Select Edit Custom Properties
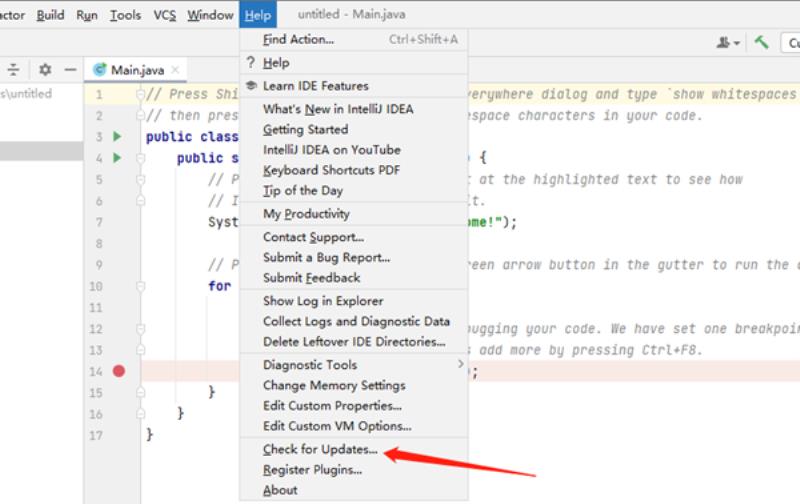The width and height of the screenshot is (800, 504). 354,406
